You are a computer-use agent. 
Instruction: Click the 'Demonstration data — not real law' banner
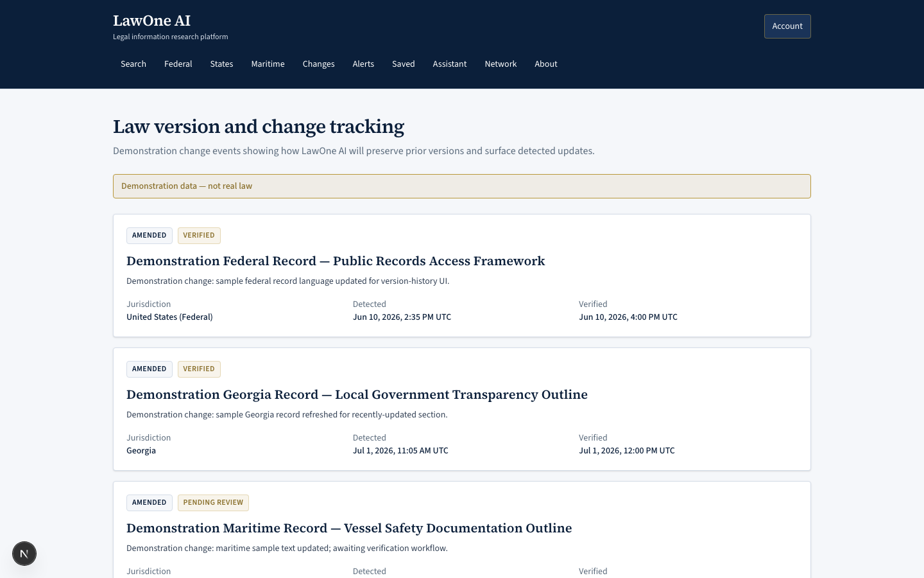[462, 186]
